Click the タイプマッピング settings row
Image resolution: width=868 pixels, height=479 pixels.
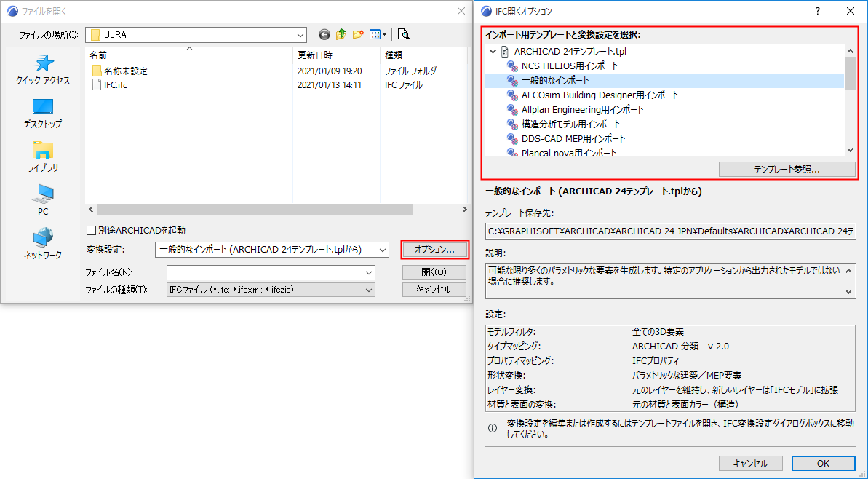(670, 346)
